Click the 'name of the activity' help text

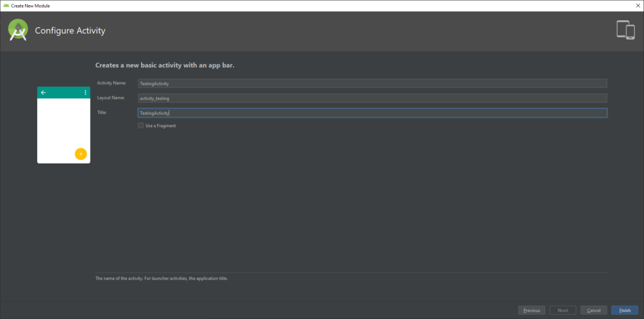[162, 278]
